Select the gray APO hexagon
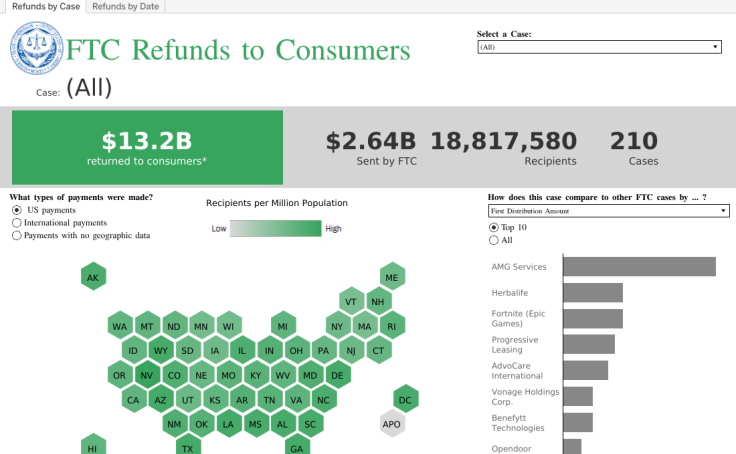This screenshot has width=736, height=454. point(392,425)
